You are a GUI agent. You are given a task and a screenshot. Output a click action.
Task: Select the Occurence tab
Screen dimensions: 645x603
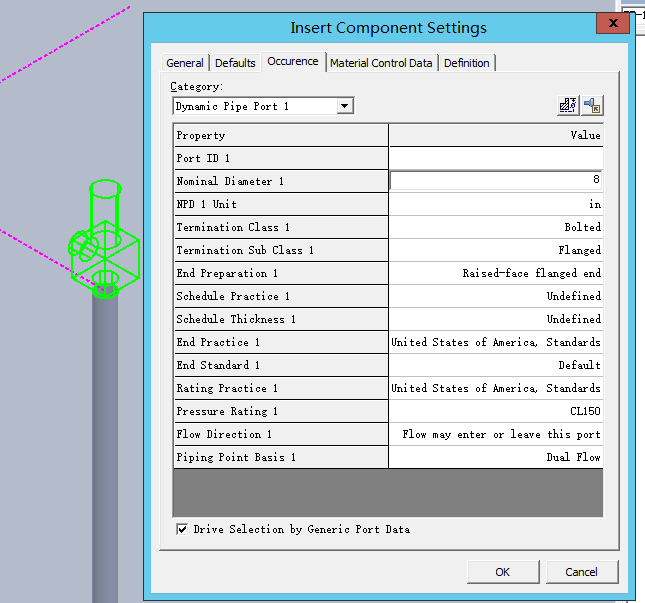293,62
